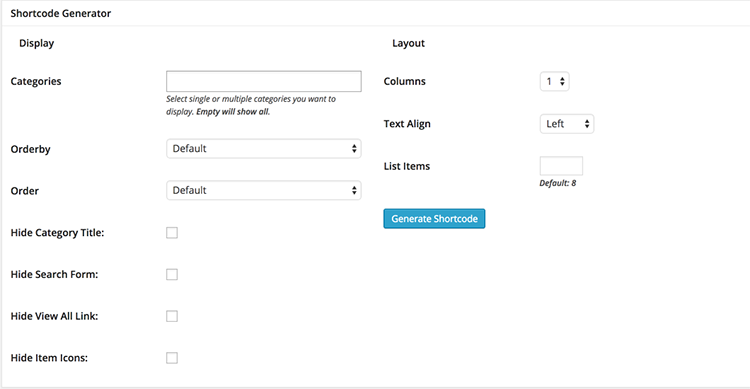750x389 pixels.
Task: Click the Hide Item Icons label
Action: click(49, 358)
